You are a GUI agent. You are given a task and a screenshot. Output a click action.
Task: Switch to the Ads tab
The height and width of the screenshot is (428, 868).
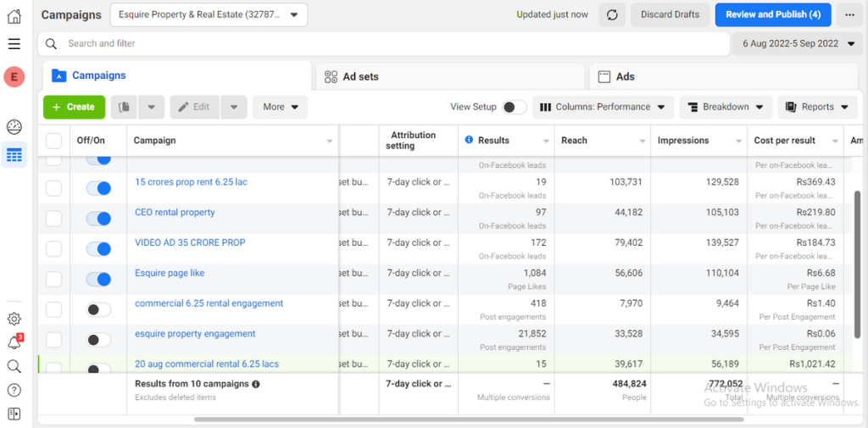(625, 76)
